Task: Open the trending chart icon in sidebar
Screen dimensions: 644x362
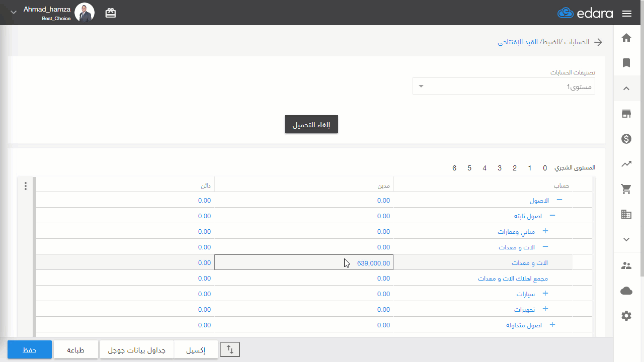Action: (626, 164)
